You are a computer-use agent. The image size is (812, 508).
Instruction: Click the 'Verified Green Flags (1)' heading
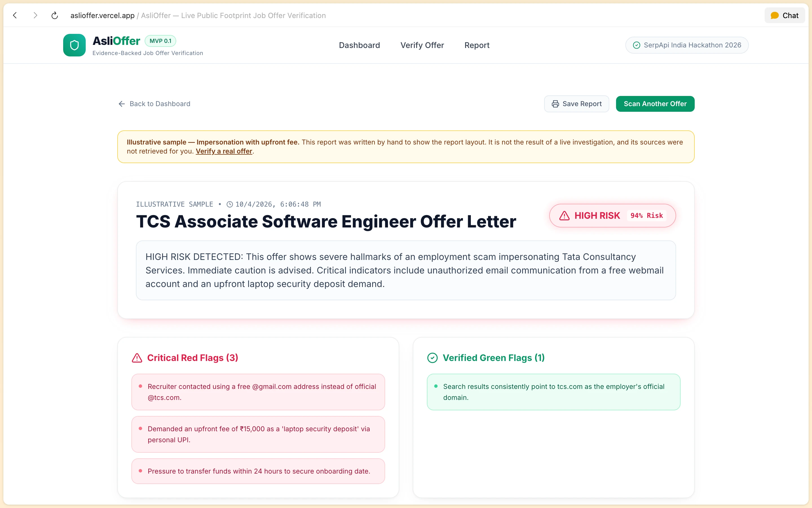[494, 358]
